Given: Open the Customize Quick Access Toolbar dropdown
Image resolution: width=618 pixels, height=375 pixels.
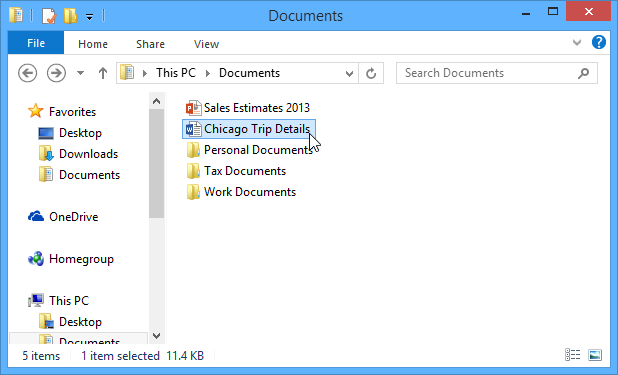Looking at the screenshot, I should (x=89, y=17).
